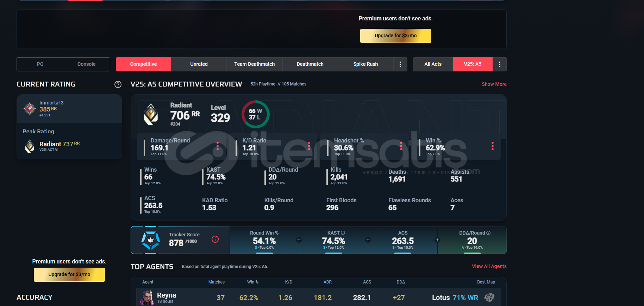This screenshot has width=644, height=306.
Task: Click plus icon between Round Win % and KAST
Action: (x=299, y=240)
